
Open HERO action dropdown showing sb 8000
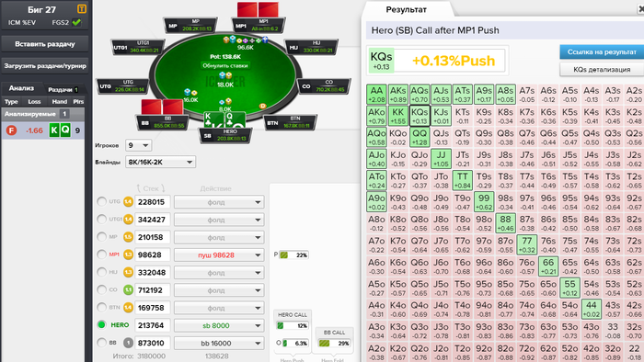click(x=219, y=325)
